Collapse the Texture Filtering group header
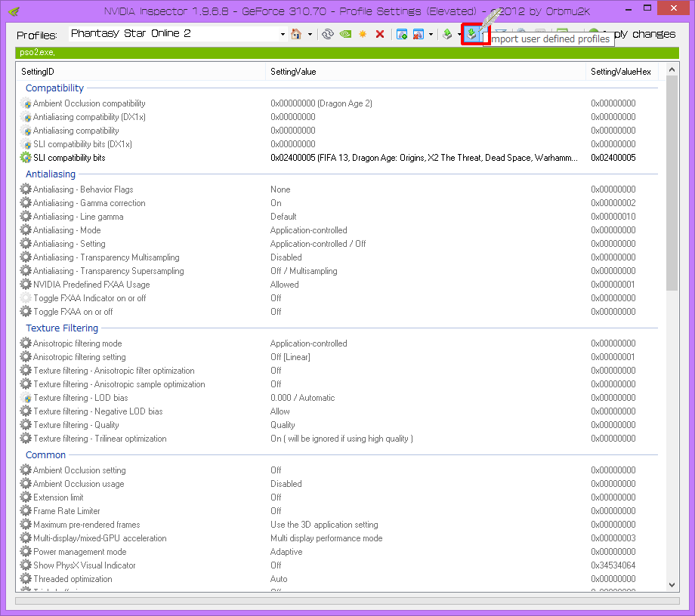Image resolution: width=695 pixels, height=616 pixels. tap(62, 328)
